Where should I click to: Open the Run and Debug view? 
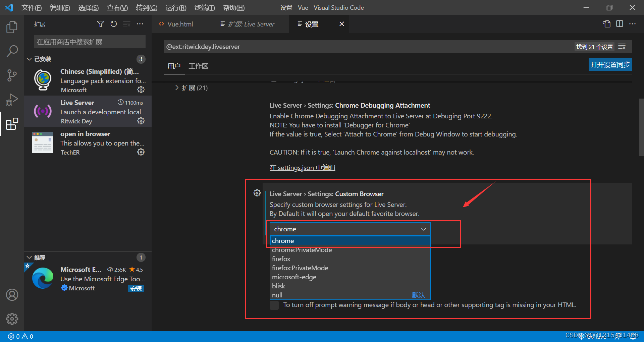tap(12, 100)
